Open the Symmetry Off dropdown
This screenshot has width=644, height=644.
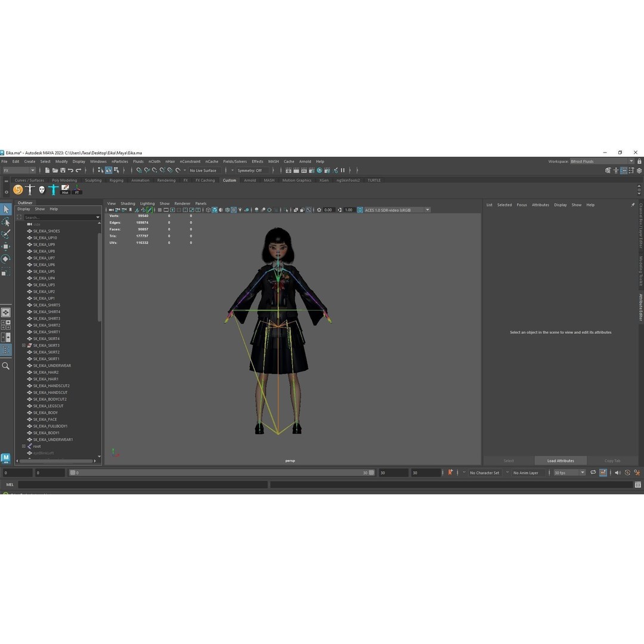pos(253,171)
